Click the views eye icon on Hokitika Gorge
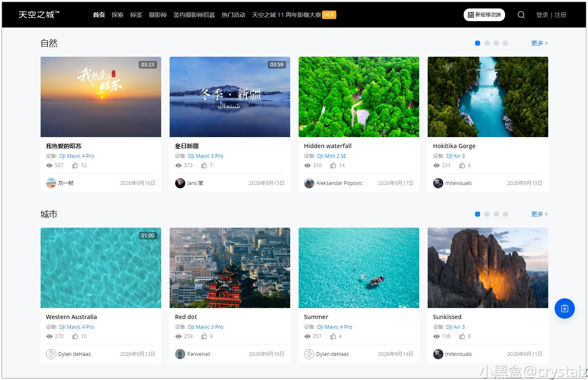This screenshot has height=380, width=588. [x=436, y=165]
